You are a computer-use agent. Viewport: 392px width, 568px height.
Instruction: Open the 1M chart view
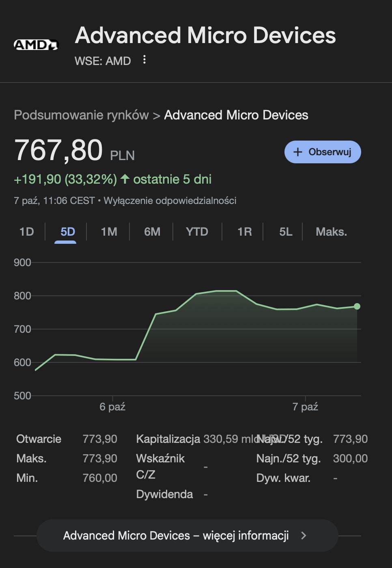click(108, 231)
